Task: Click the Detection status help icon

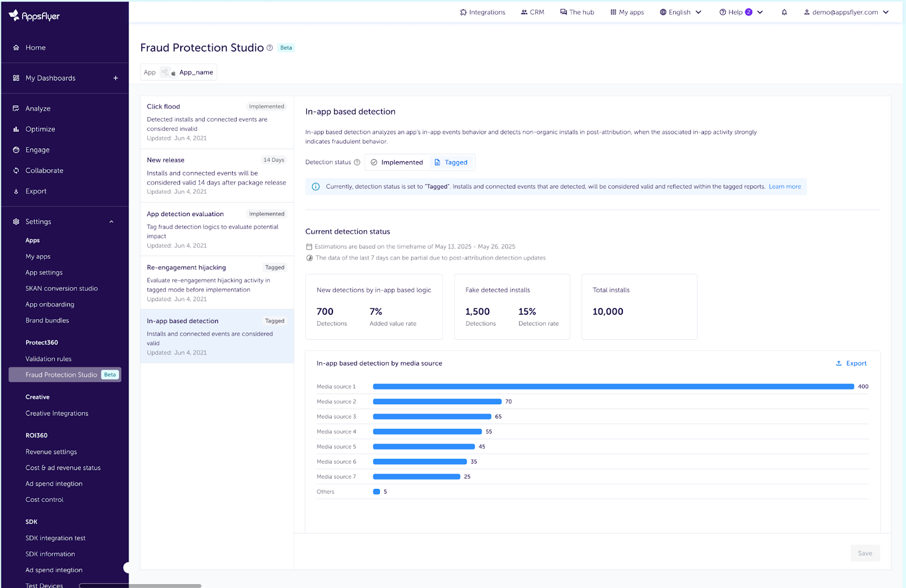Action: 357,162
